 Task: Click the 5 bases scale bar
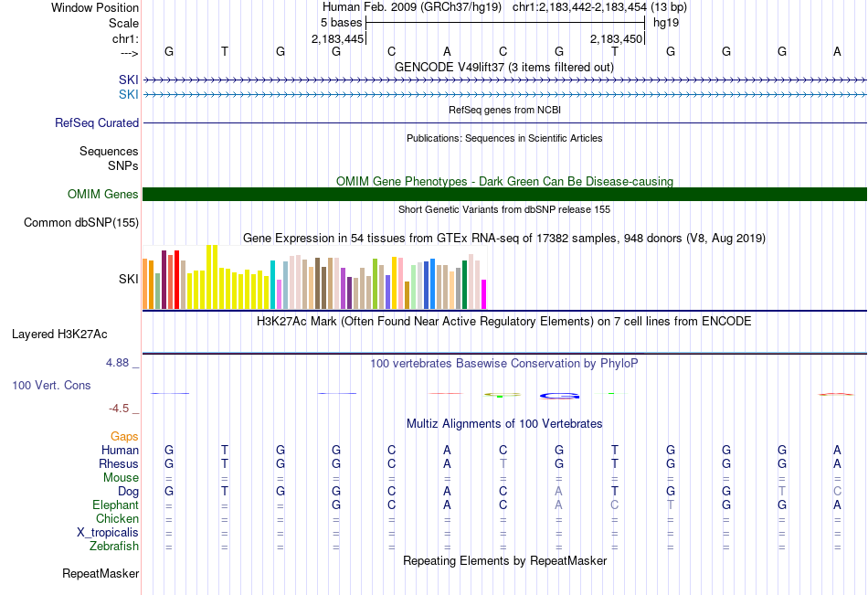pos(505,23)
